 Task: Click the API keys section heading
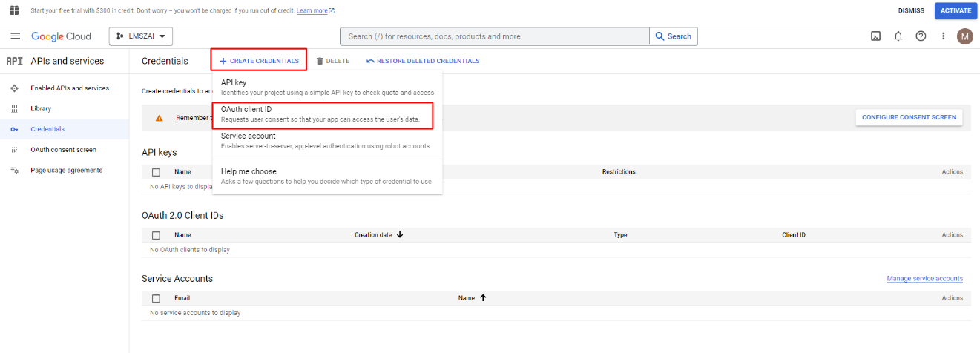coord(159,152)
